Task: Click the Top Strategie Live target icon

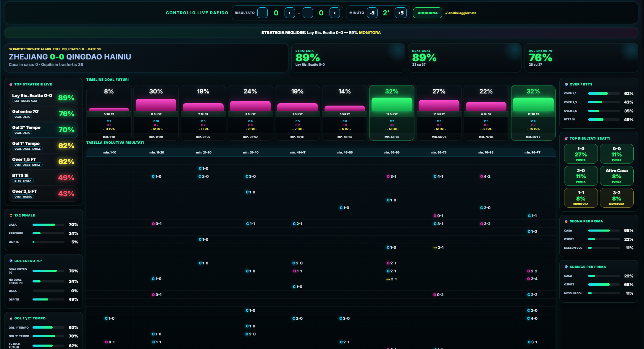Action: [11, 85]
